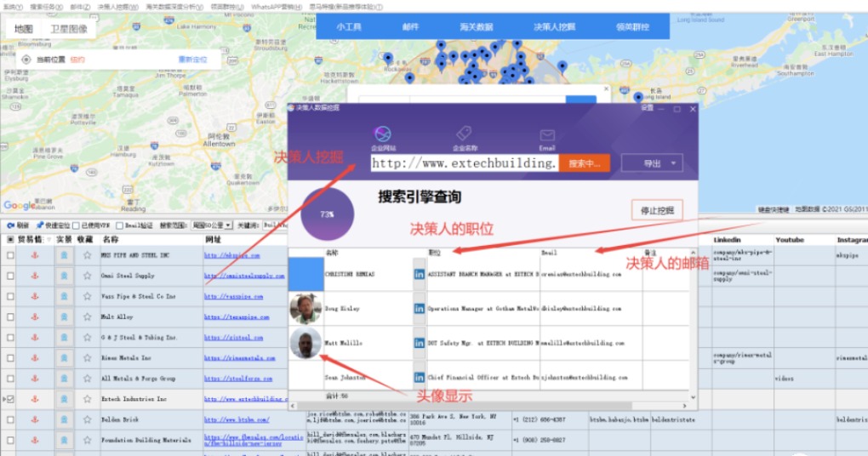Switch to the 小工具 blue tab
The width and height of the screenshot is (868, 456).
(349, 26)
